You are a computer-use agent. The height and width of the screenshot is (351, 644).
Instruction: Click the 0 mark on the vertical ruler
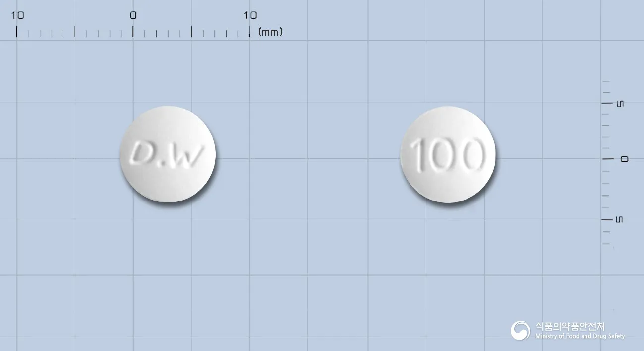[624, 159]
